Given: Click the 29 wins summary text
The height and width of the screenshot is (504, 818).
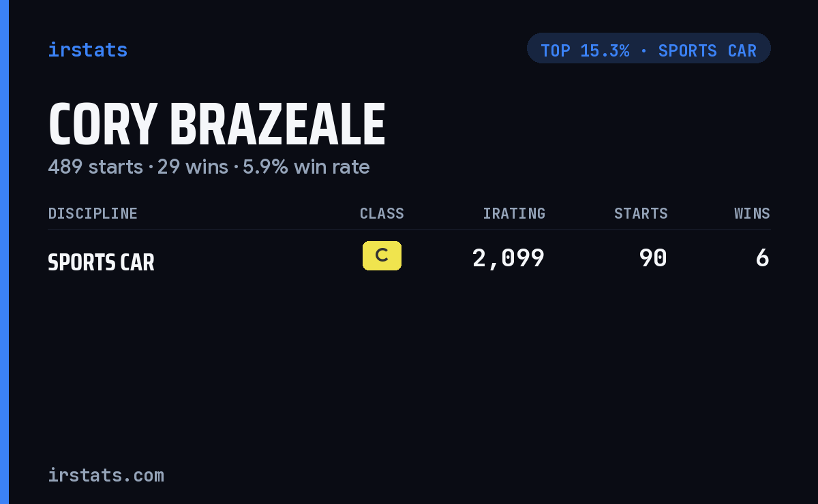Looking at the screenshot, I should 193,166.
